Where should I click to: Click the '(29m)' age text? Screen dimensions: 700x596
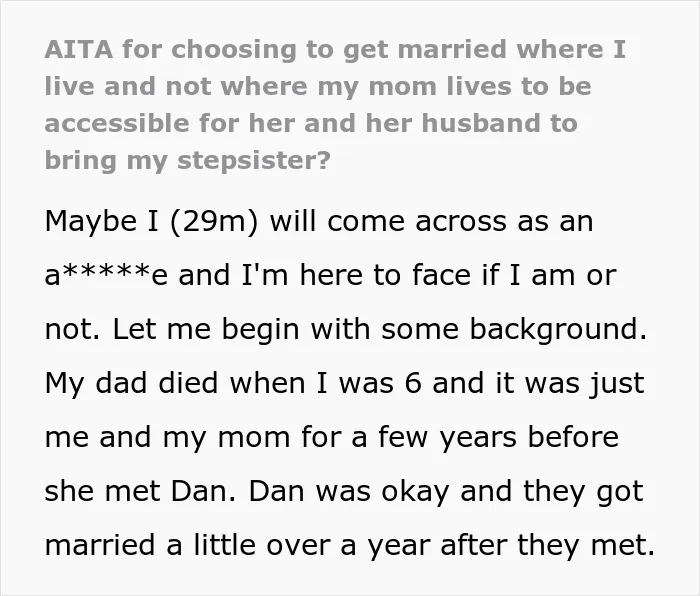214,221
